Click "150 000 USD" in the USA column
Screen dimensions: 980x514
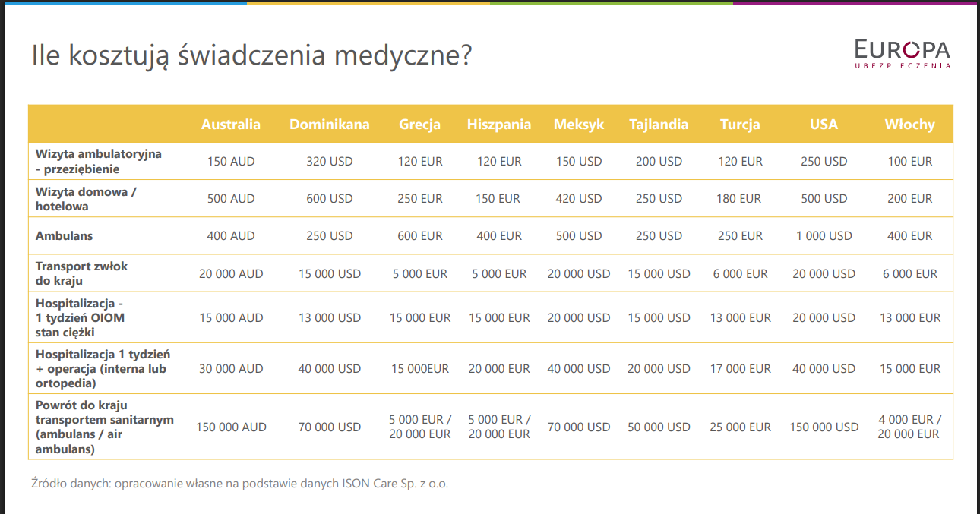point(824,427)
